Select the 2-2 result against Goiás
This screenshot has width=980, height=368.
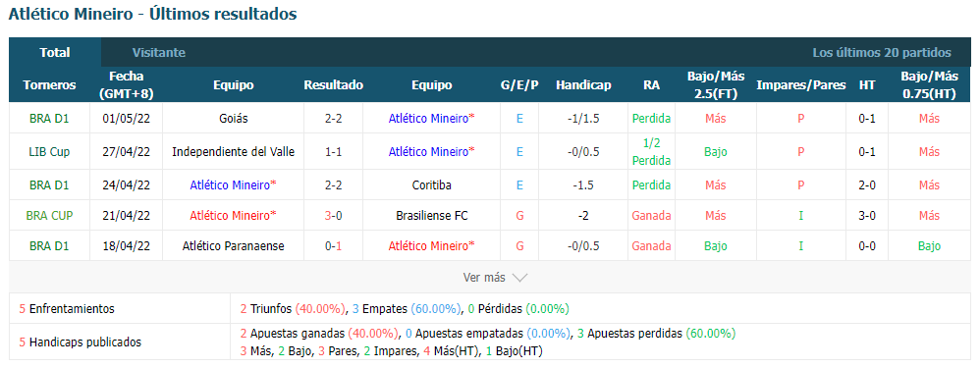[x=333, y=118]
